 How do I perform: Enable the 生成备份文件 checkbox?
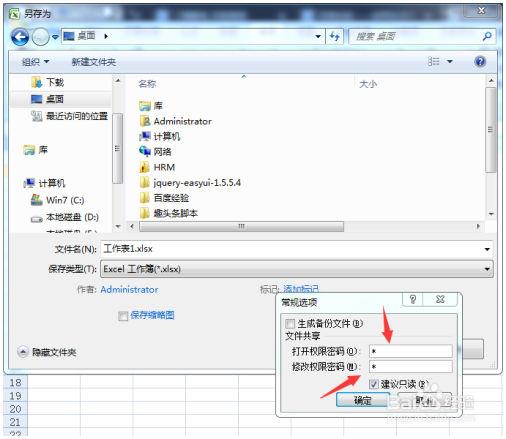click(290, 323)
